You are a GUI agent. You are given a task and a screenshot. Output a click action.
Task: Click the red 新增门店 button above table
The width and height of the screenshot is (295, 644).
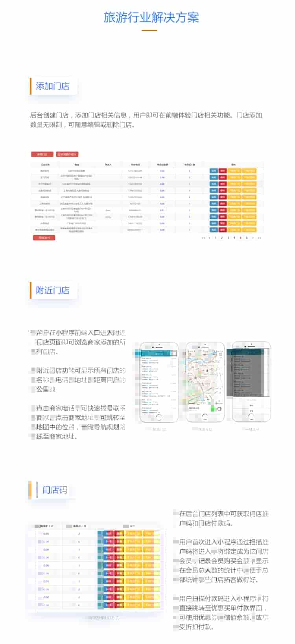coord(42,154)
